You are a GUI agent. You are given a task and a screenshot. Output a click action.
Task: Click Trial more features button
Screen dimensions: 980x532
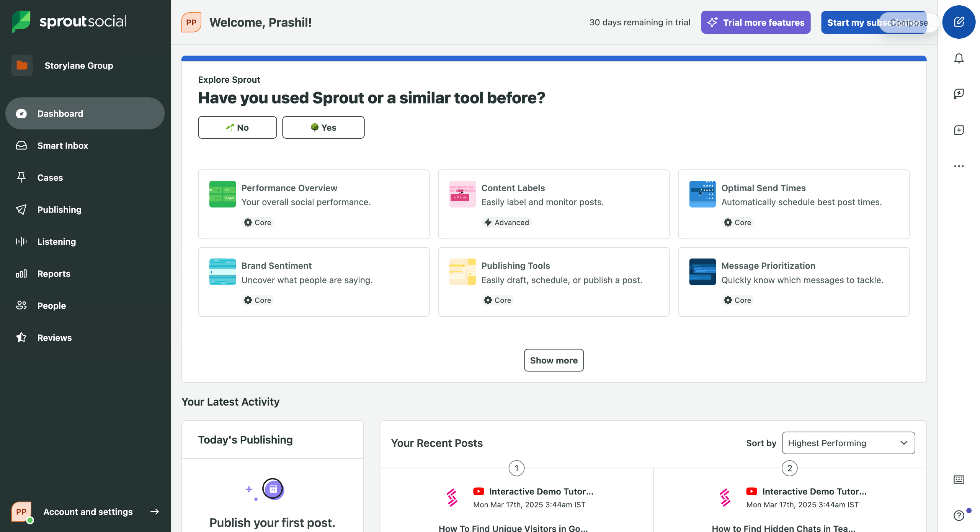click(x=755, y=22)
